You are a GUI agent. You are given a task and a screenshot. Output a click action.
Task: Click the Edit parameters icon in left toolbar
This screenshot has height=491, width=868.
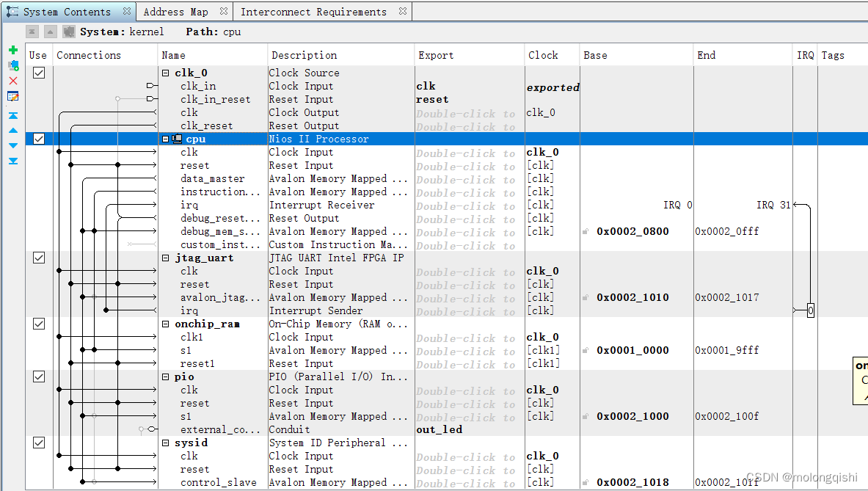tap(13, 96)
